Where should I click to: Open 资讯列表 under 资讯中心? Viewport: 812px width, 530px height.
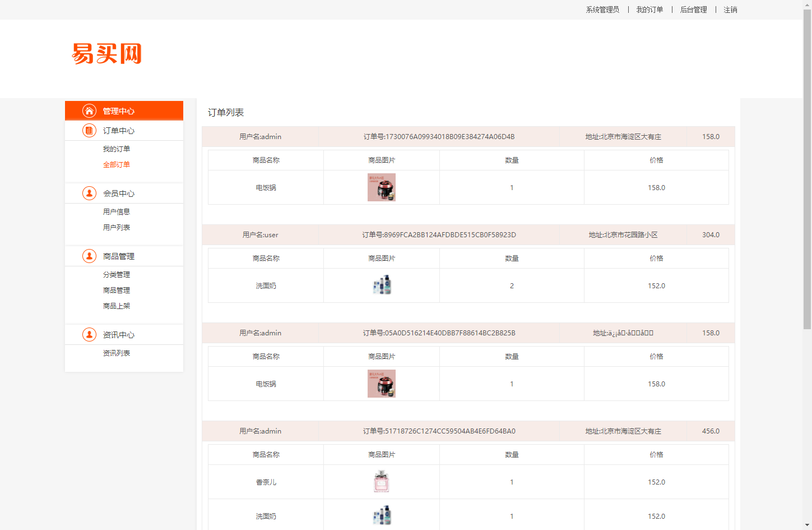[117, 353]
